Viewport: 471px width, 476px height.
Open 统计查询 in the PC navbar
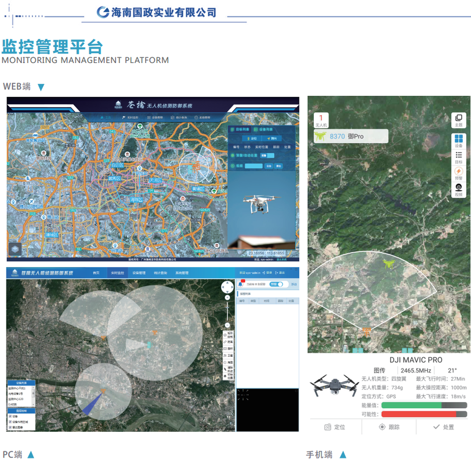coord(160,273)
